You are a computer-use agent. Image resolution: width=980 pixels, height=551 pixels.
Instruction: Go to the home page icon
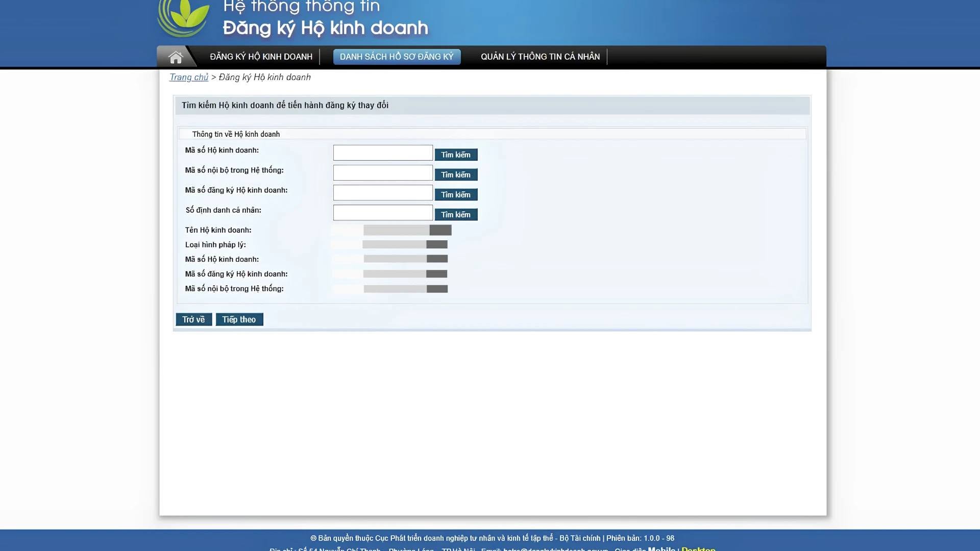click(x=176, y=57)
